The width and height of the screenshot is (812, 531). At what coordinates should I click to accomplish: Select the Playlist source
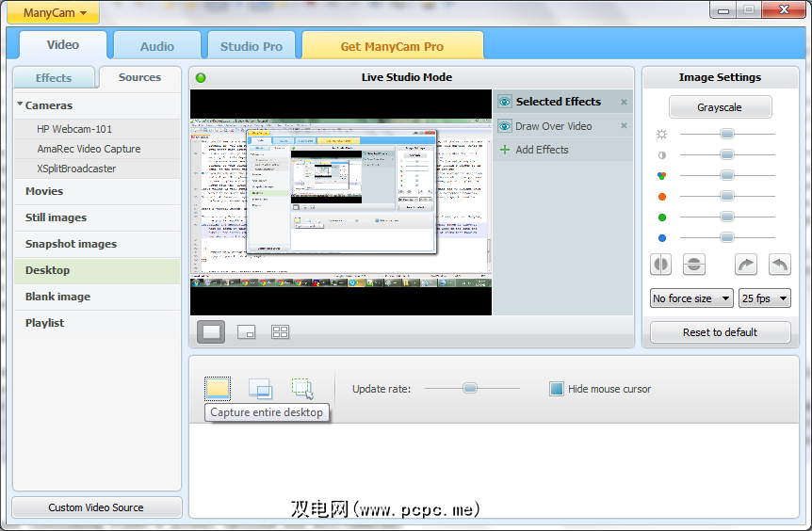[x=97, y=323]
